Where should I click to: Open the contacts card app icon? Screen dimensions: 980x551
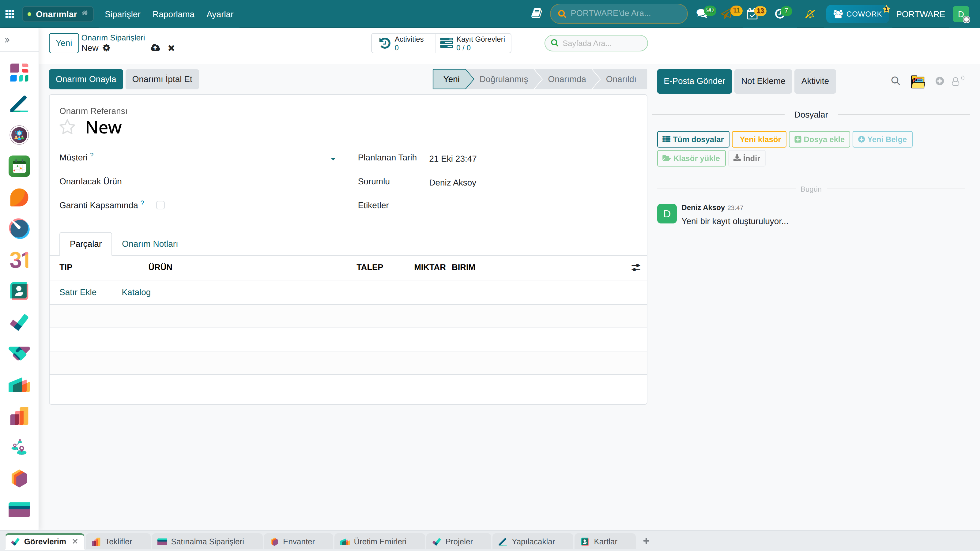coord(19,291)
